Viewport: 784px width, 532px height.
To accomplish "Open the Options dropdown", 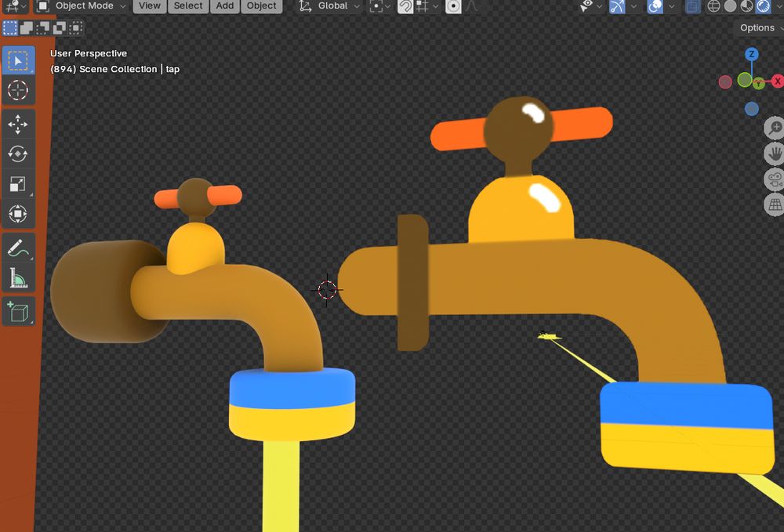I will click(x=759, y=28).
